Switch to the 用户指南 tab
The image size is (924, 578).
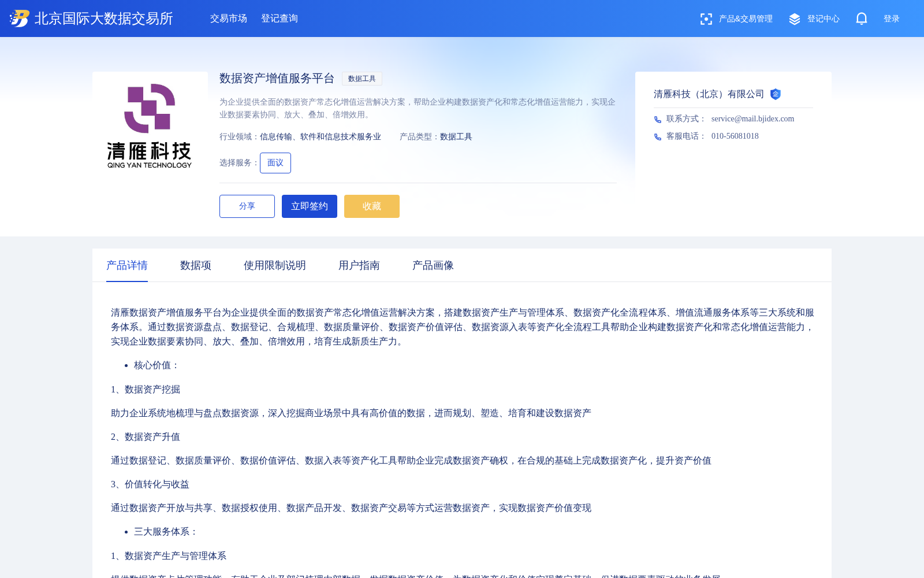click(359, 265)
